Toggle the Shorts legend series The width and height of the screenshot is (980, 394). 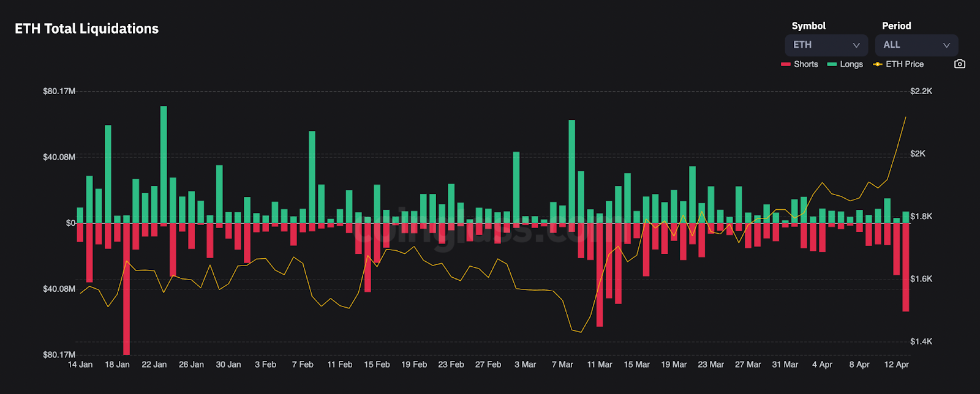click(x=799, y=64)
